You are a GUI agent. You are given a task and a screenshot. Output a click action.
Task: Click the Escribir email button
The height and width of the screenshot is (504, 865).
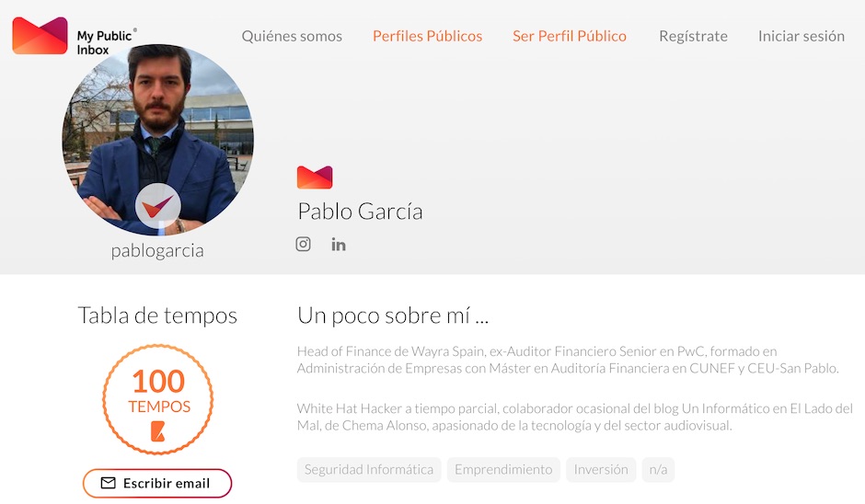point(157,483)
